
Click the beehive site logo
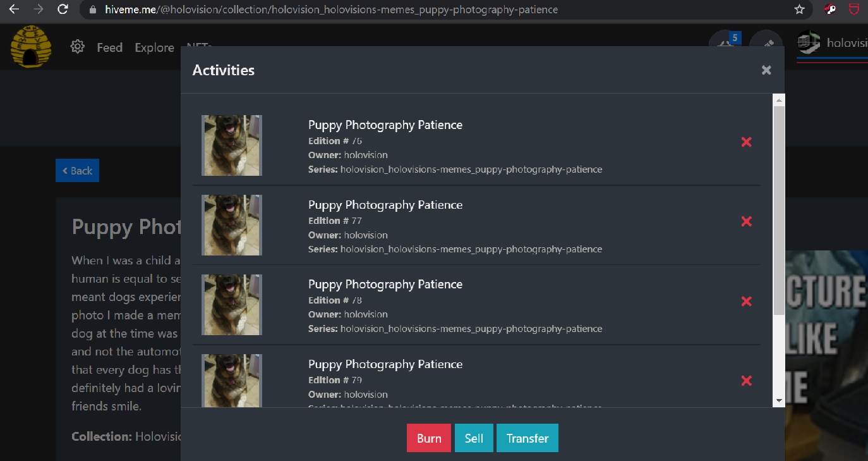30,46
